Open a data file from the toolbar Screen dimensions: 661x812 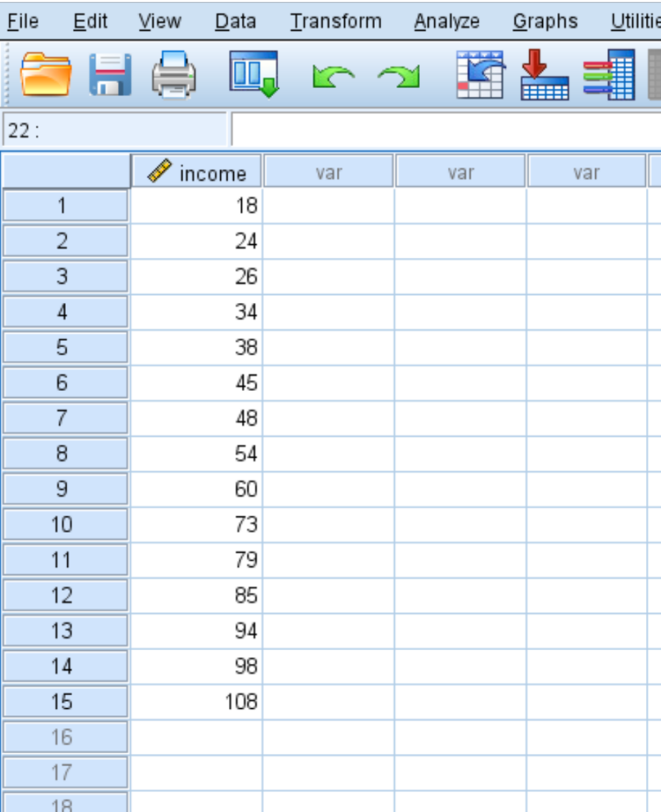(x=48, y=75)
